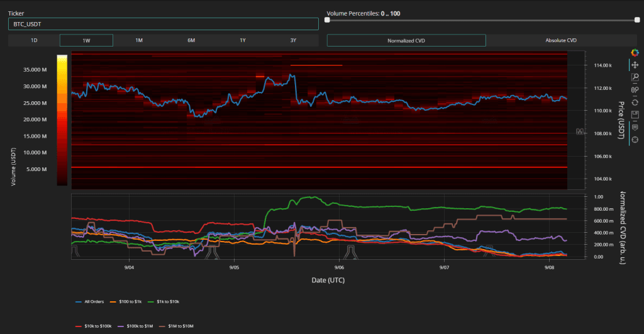Switch to the 1D timeframe

34,40
